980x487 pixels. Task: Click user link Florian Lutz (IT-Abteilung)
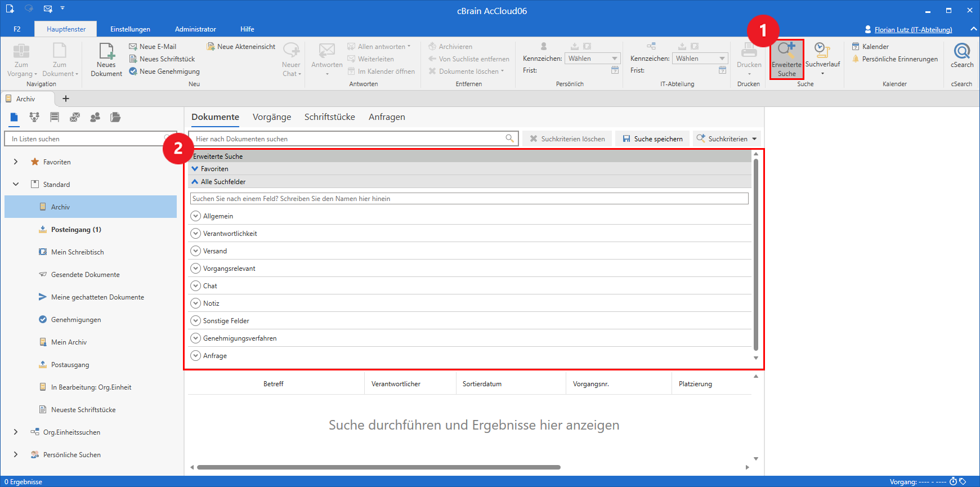click(x=912, y=30)
